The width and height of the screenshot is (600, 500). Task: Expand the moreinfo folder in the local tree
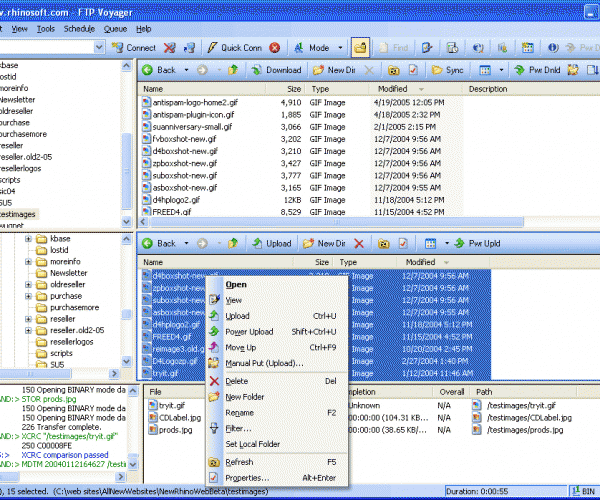[28, 262]
